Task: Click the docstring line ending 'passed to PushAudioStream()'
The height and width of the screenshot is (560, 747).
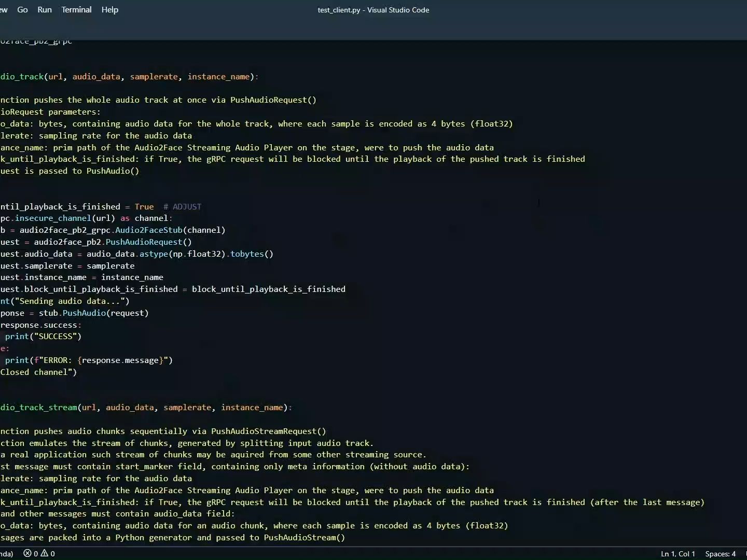Action: [x=173, y=538]
